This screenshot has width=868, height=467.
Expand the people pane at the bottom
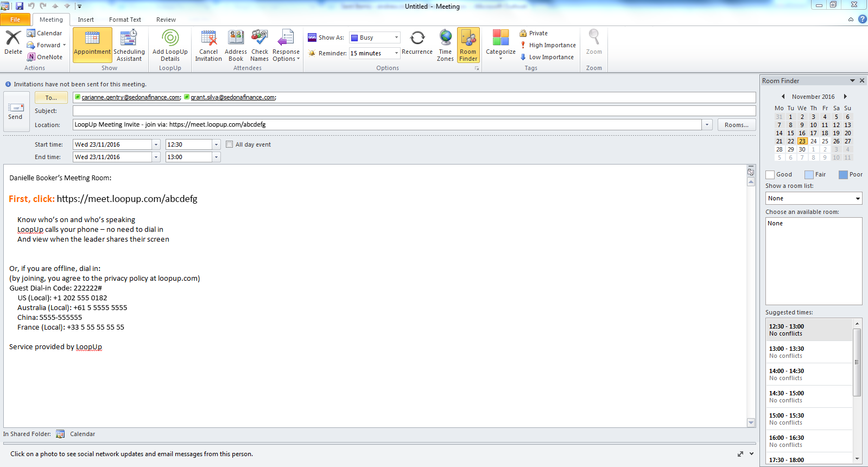pos(752,453)
